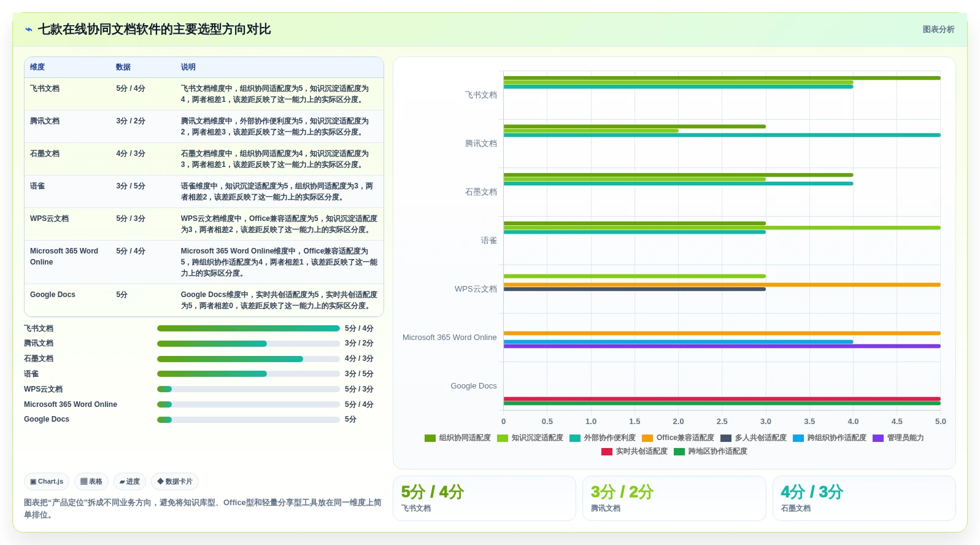This screenshot has height=545, width=980.
Task: Click the 图表分析 label in the header
Action: click(x=938, y=29)
